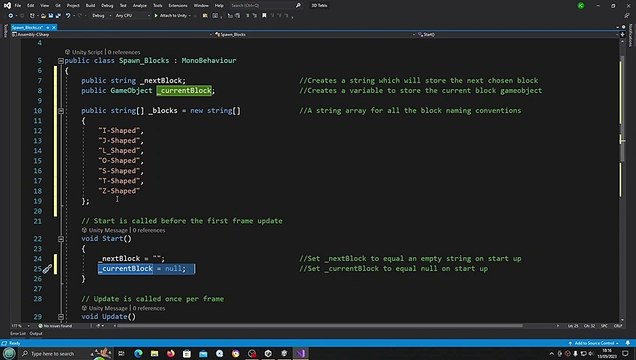Click the screwdriver quick actions icon on line 25

(47, 268)
